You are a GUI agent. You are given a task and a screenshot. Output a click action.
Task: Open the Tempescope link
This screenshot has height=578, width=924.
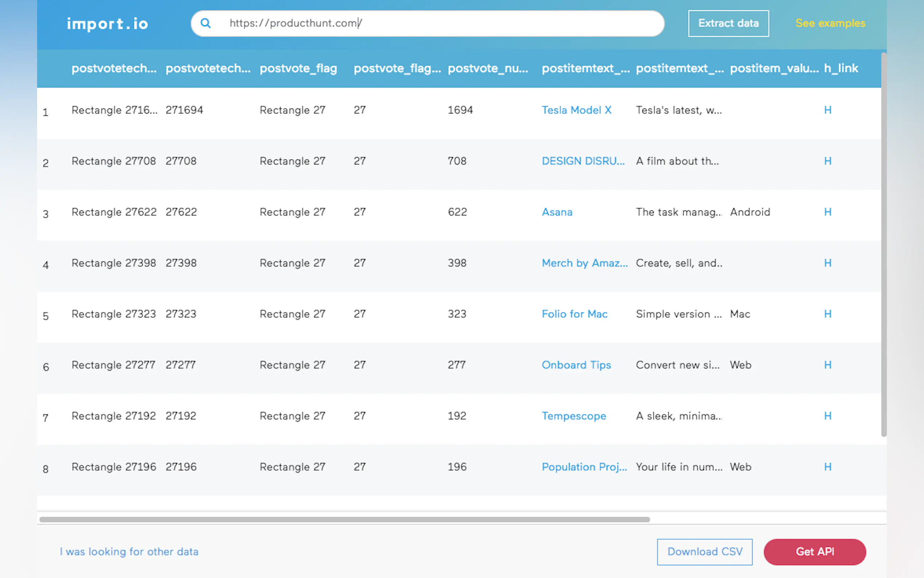tap(574, 416)
